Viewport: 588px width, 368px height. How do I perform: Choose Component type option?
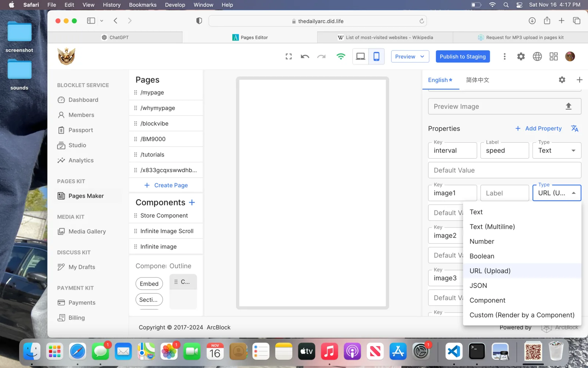pyautogui.click(x=522, y=300)
